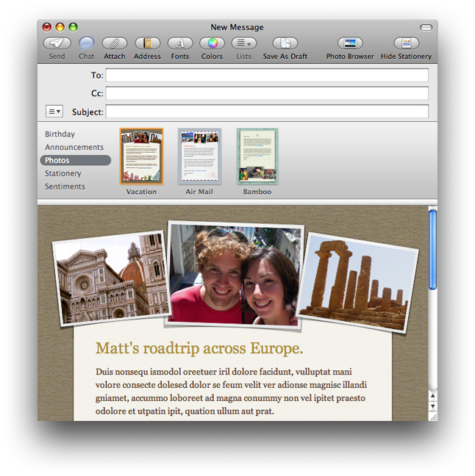This screenshot has height=476, width=475.
Task: Click Save As Draft icon
Action: [285, 43]
